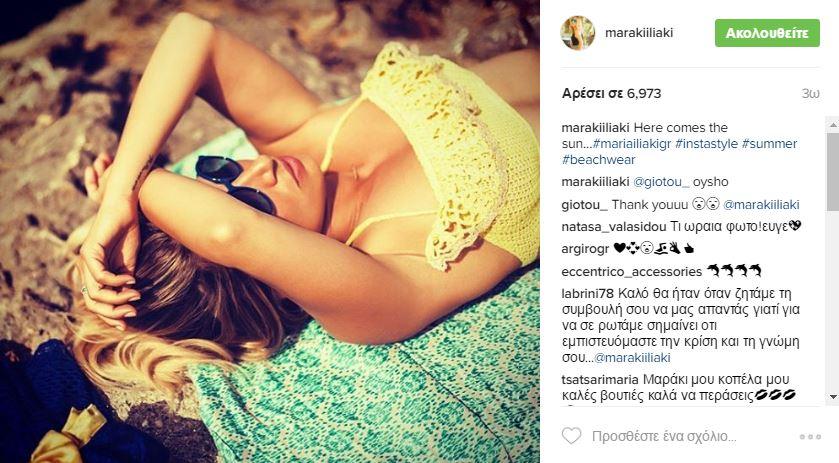Open marakiiliaki profile avatar picture

[x=577, y=33]
